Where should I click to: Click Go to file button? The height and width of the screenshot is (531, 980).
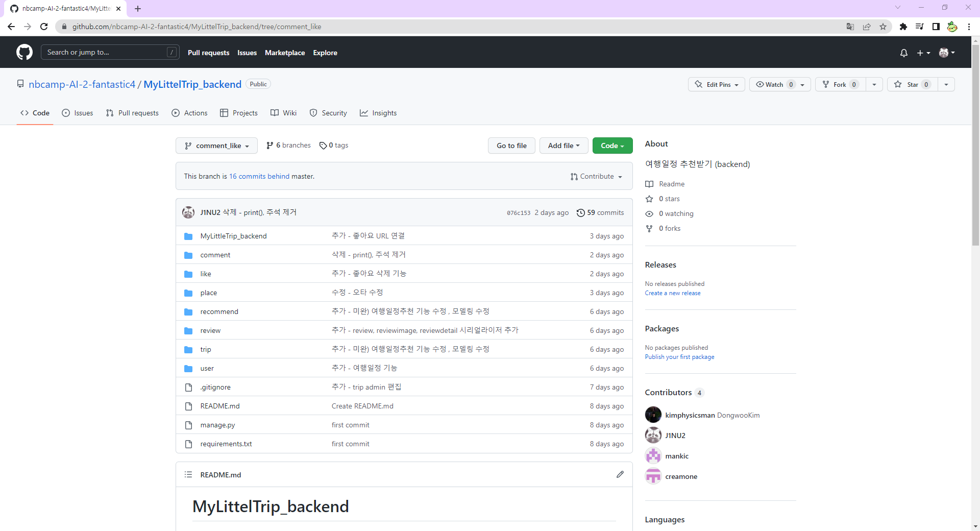511,146
